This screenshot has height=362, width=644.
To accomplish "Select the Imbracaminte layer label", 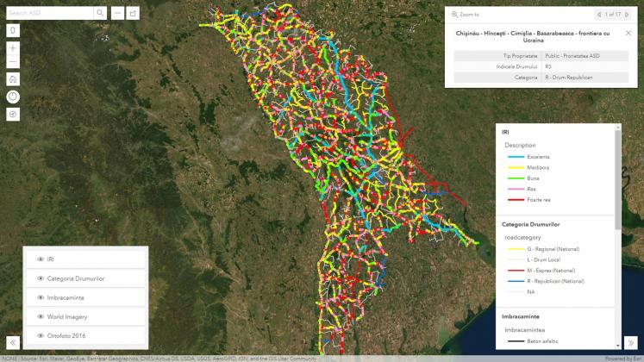I will pyautogui.click(x=66, y=297).
